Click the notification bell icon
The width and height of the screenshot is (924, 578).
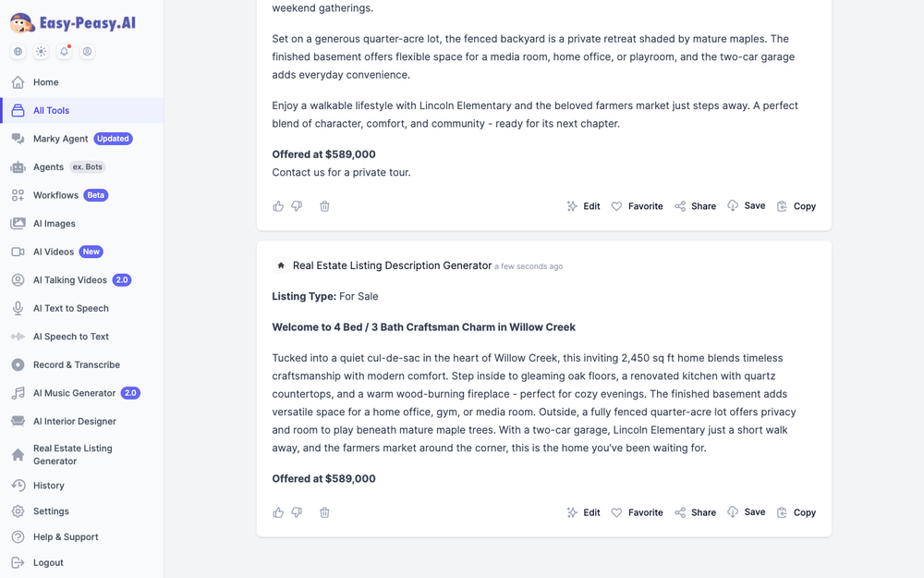(64, 51)
